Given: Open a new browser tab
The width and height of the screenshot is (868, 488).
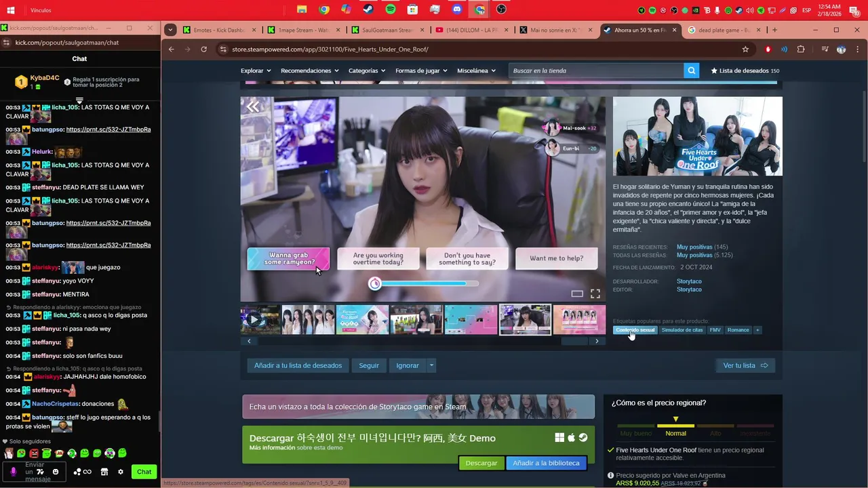Looking at the screenshot, I should pyautogui.click(x=774, y=30).
